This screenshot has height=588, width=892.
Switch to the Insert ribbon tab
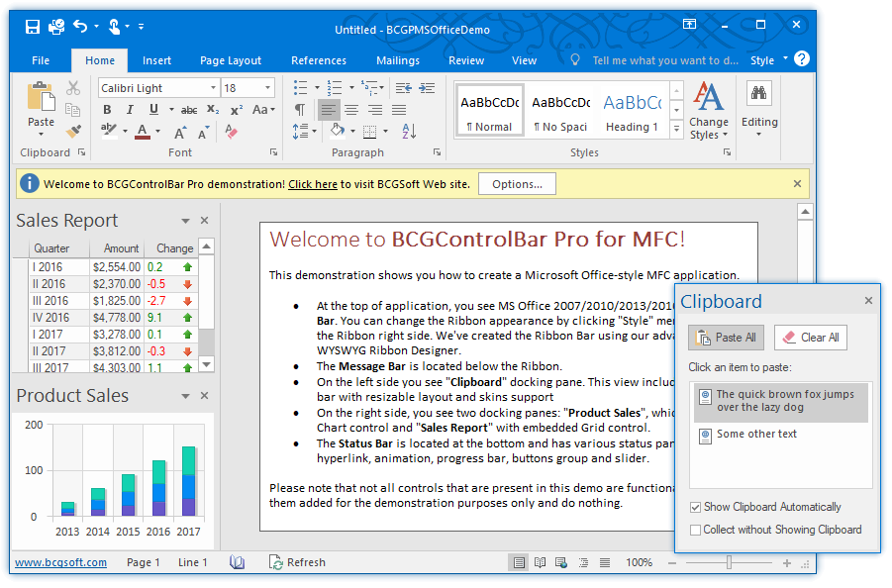156,59
